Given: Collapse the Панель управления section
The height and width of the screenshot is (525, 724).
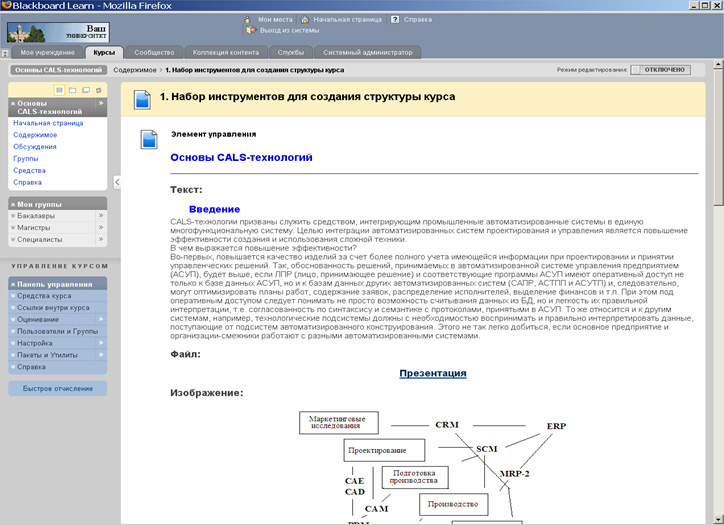Looking at the screenshot, I should pyautogui.click(x=13, y=284).
